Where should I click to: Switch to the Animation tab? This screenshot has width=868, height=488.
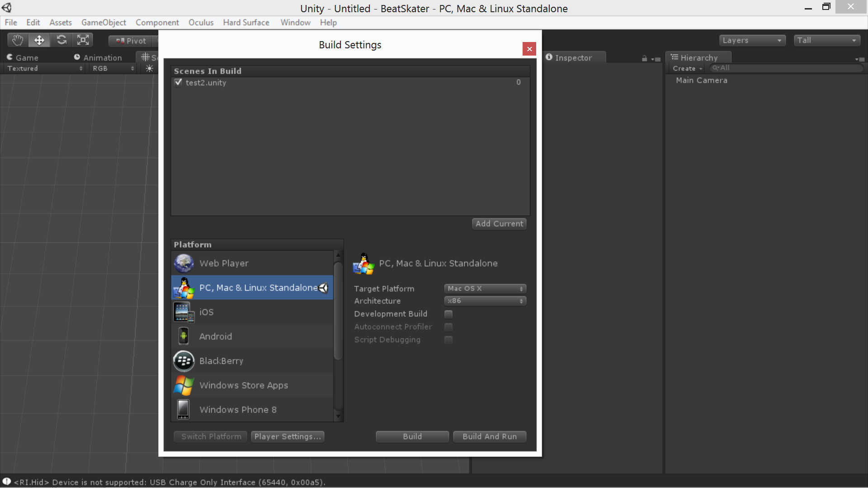(98, 57)
